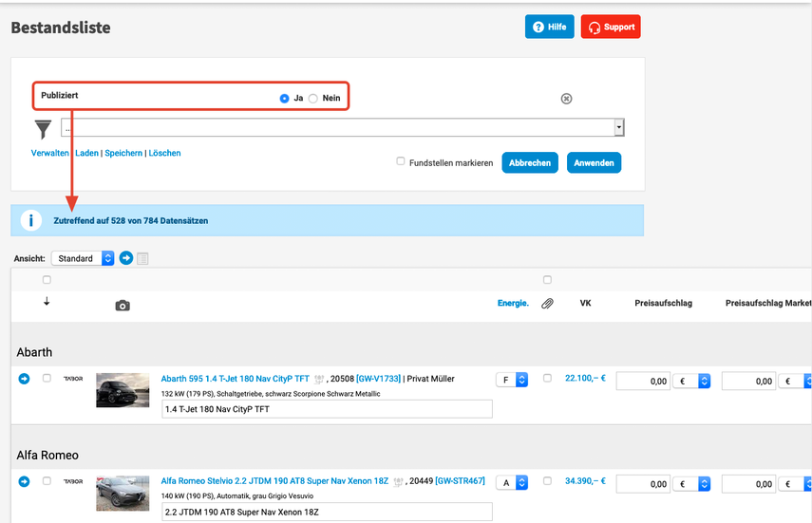The width and height of the screenshot is (812, 523).
Task: Remove the Publiziert filter with the circled X
Action: tap(567, 98)
